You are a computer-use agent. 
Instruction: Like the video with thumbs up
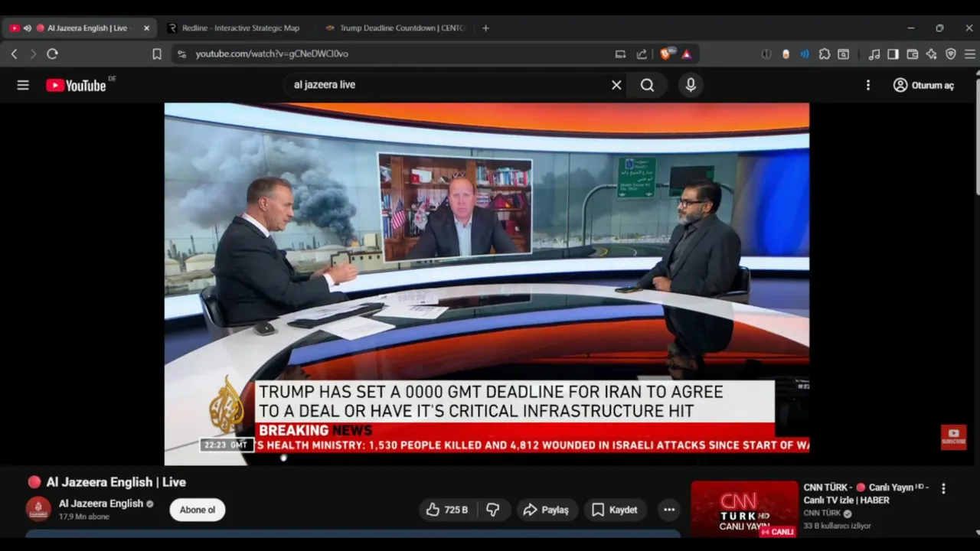447,510
